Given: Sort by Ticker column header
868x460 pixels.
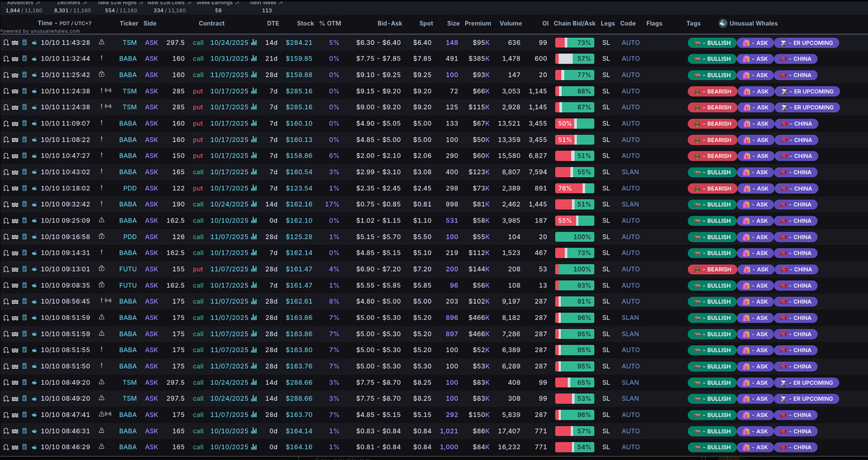Looking at the screenshot, I should (x=129, y=23).
